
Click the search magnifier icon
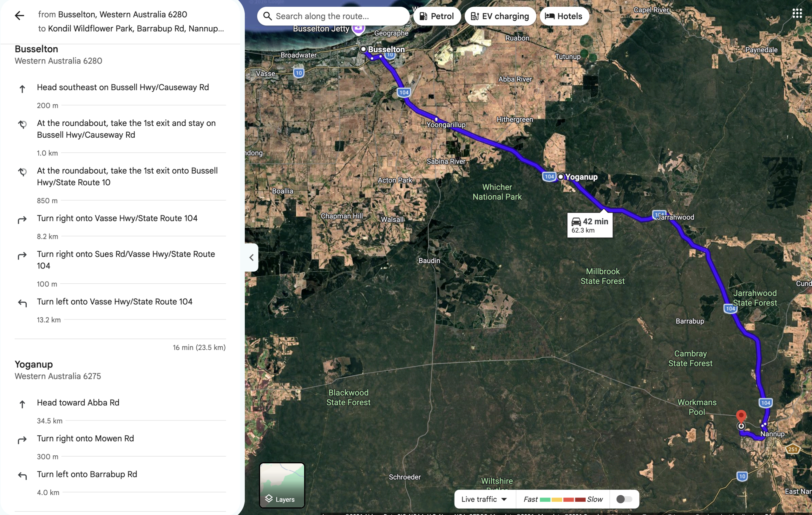point(267,16)
